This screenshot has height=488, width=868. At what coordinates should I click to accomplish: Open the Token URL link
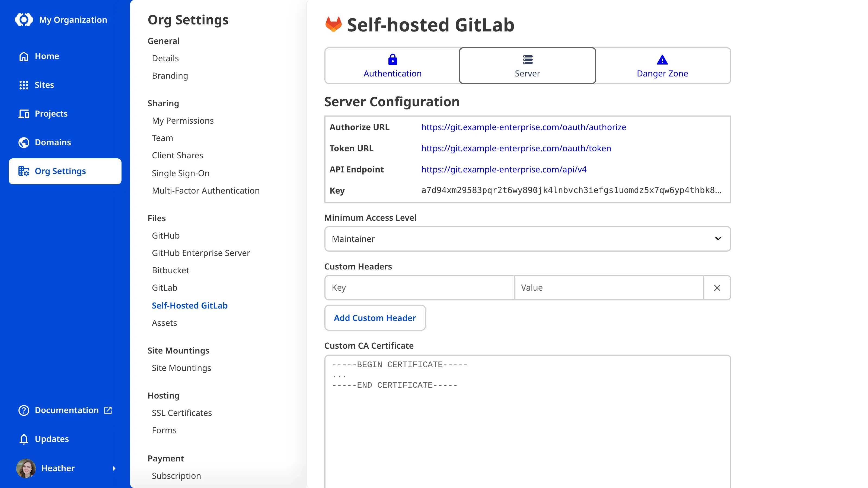coord(516,148)
